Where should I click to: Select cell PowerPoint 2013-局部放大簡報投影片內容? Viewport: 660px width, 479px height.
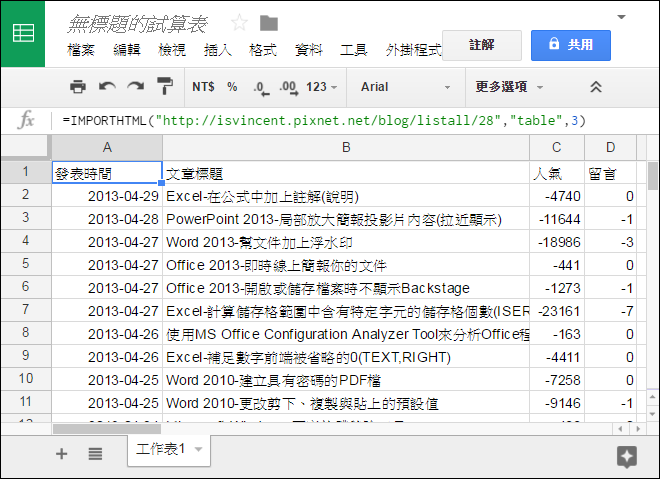[346, 219]
